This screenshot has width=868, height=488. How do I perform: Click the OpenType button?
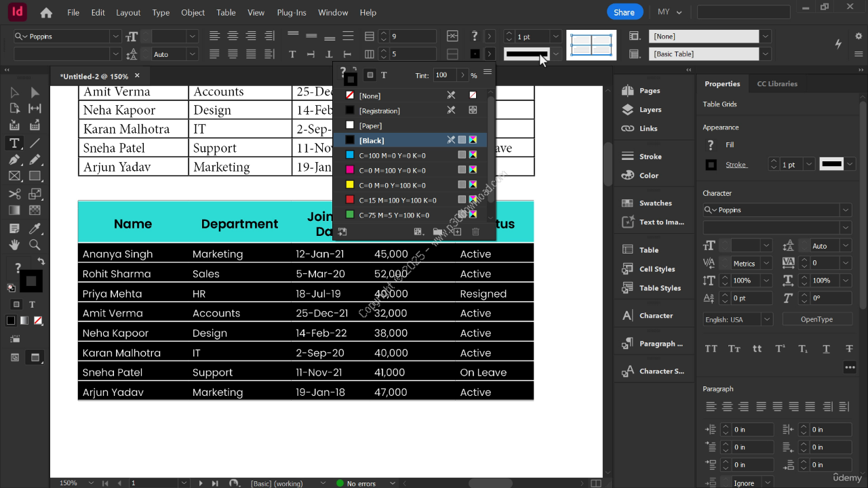(x=816, y=319)
